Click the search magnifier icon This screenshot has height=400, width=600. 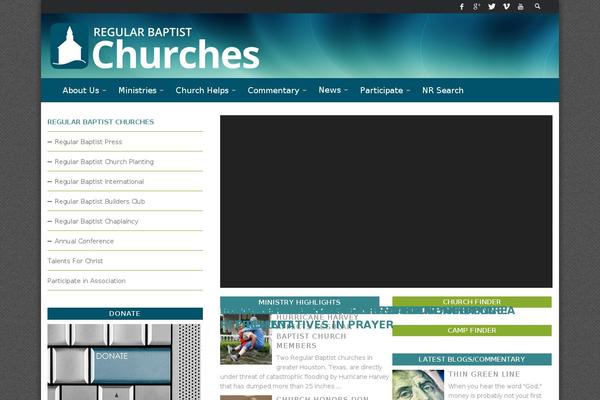coord(538,7)
